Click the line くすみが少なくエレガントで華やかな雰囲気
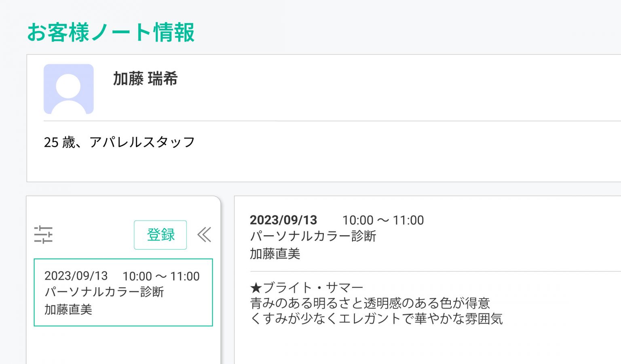This screenshot has height=364, width=621. (376, 318)
